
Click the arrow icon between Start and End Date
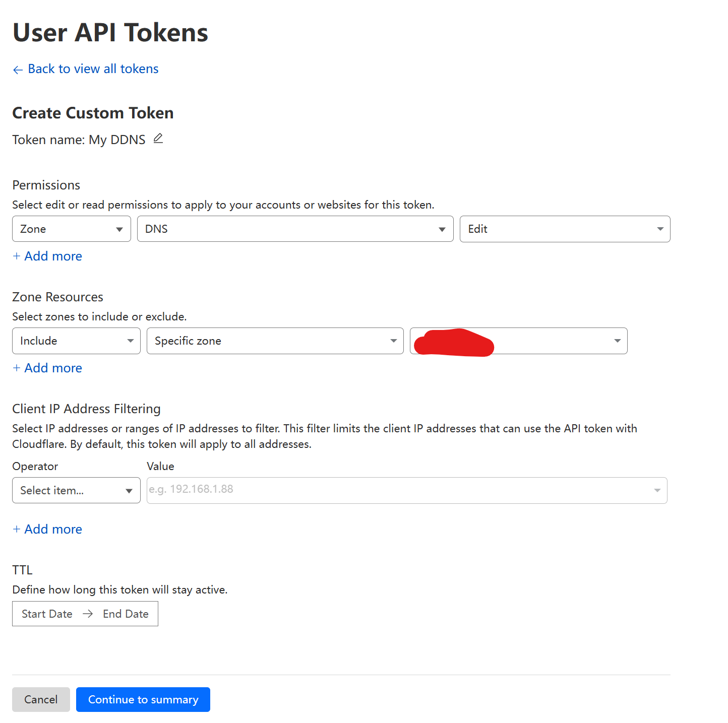88,614
